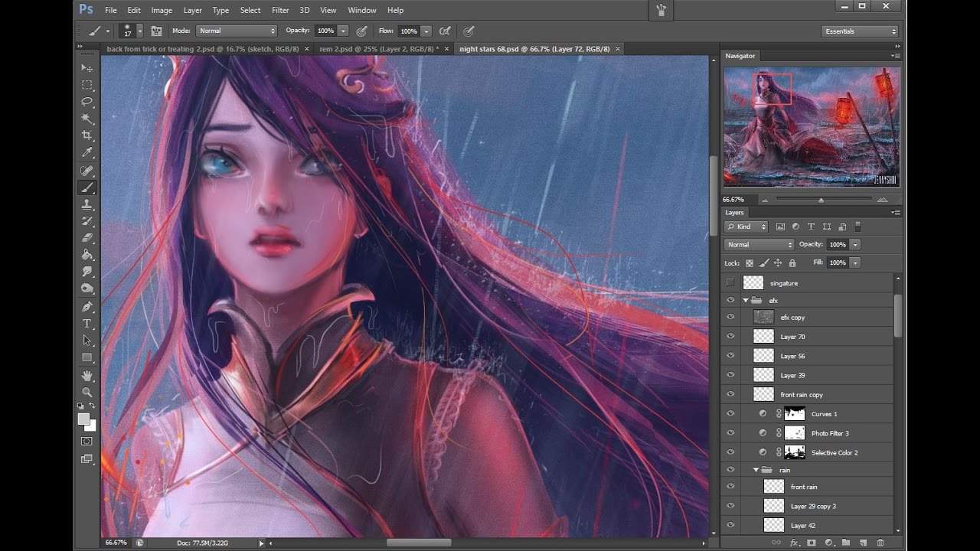Screen dimensions: 980x551
Task: Select the Zoom tool
Action: [87, 392]
